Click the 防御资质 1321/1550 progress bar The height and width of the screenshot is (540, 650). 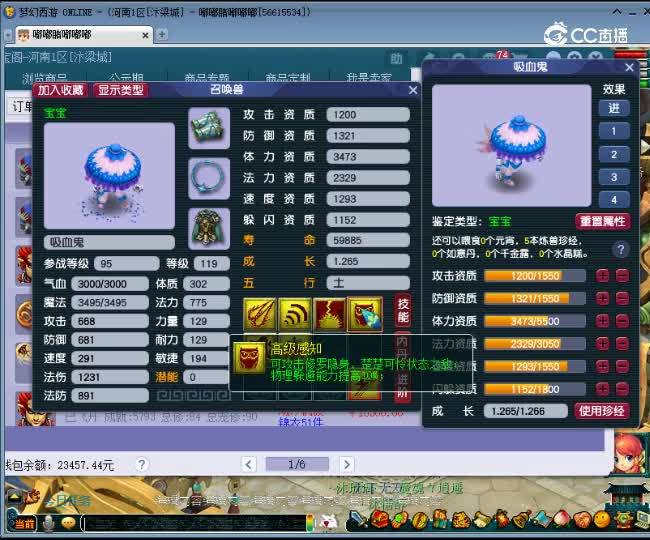coord(535,298)
